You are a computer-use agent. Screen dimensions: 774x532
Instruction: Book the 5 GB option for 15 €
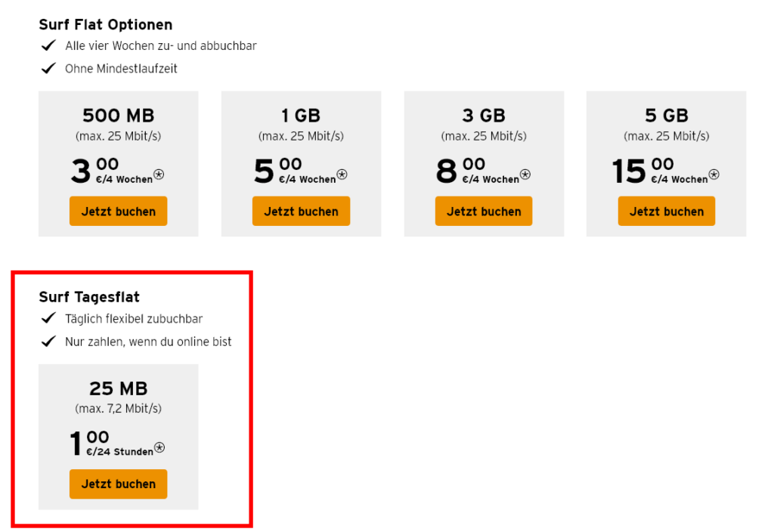pyautogui.click(x=666, y=212)
